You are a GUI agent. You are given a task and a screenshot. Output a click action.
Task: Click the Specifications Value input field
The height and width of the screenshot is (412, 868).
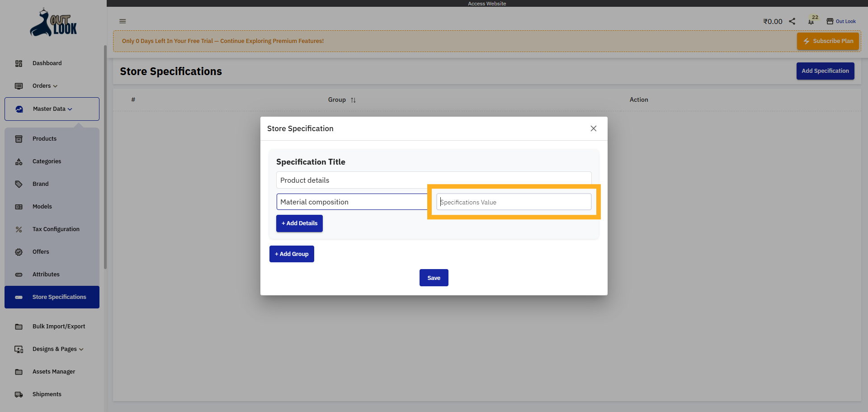(x=513, y=202)
